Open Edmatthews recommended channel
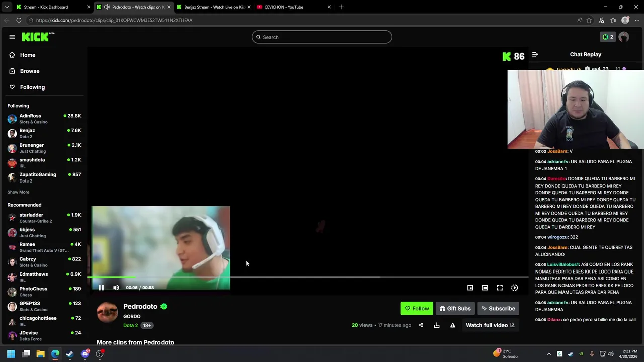The width and height of the screenshot is (644, 362). click(44, 277)
